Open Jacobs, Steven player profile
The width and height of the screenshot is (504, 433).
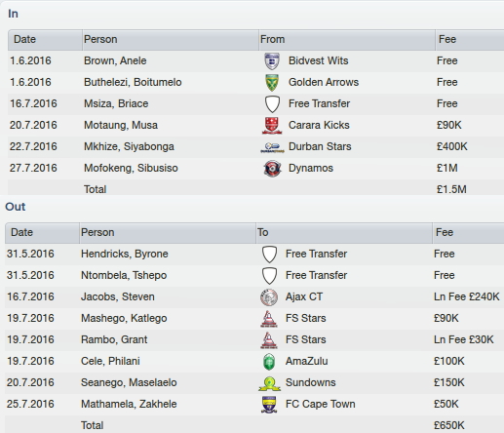pyautogui.click(x=118, y=296)
